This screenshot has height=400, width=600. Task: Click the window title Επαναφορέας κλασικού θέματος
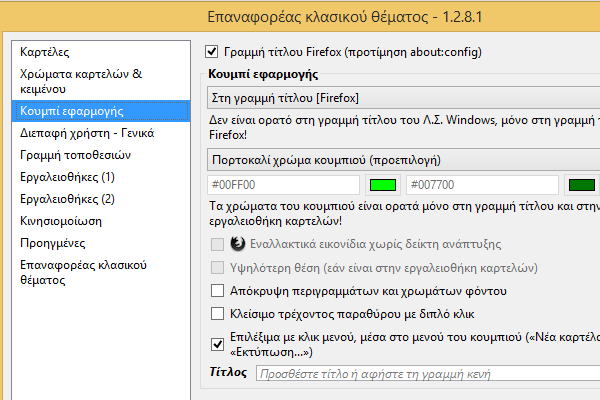coord(345,17)
